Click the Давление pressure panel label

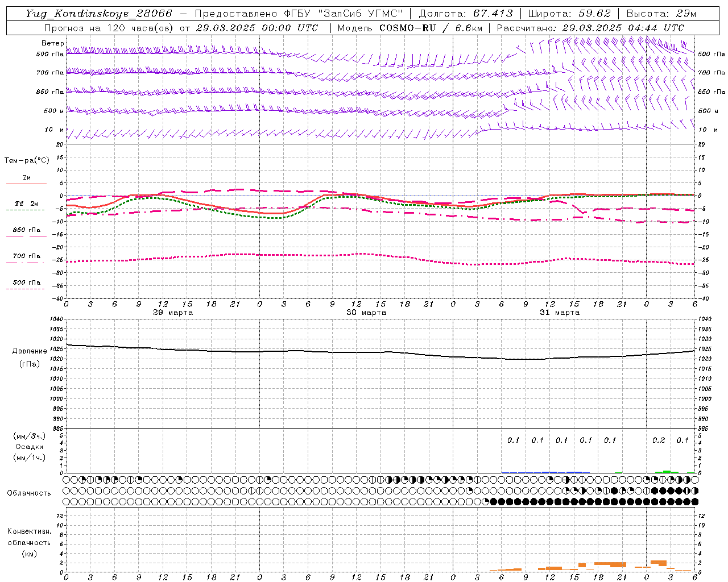tap(30, 351)
